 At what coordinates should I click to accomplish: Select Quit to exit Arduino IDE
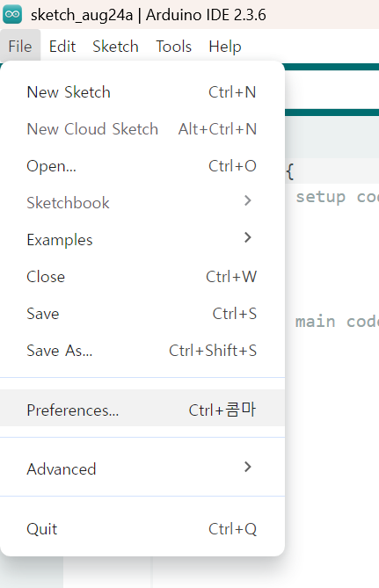142,529
